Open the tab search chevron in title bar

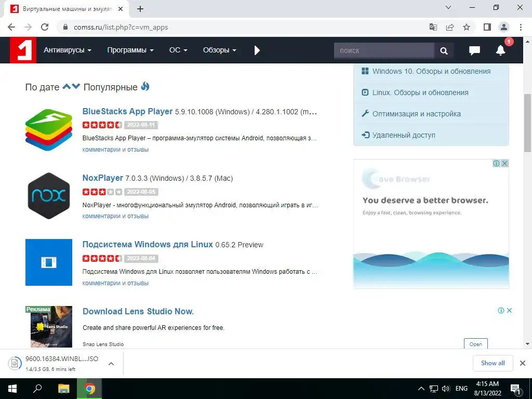coord(448,7)
